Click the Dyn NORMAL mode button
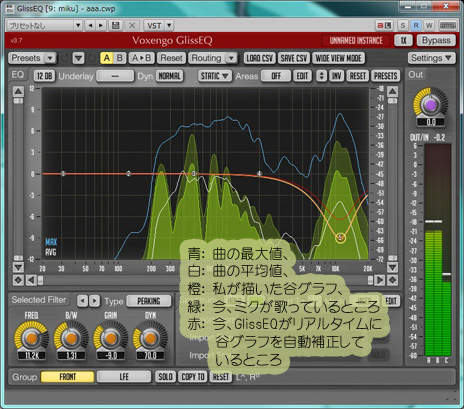The height and width of the screenshot is (409, 464). point(169,76)
